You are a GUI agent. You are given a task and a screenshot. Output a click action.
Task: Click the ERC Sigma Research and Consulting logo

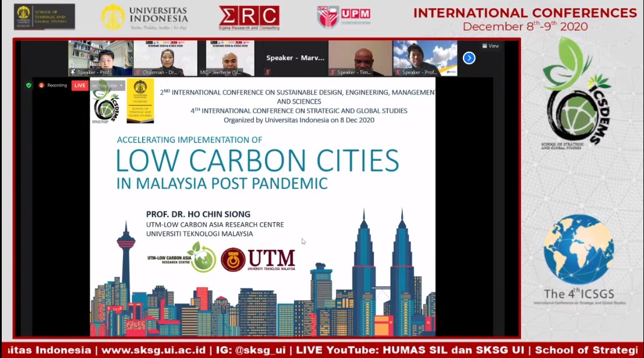(249, 17)
